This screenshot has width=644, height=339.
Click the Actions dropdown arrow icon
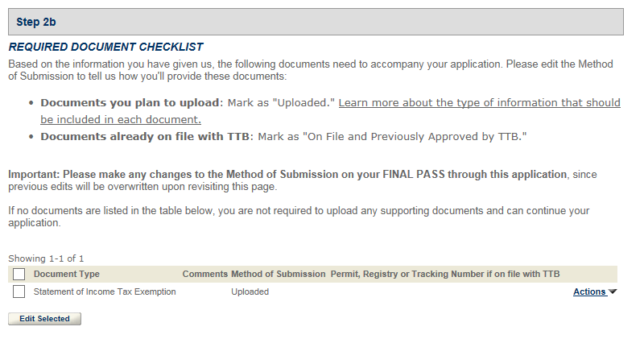point(613,292)
